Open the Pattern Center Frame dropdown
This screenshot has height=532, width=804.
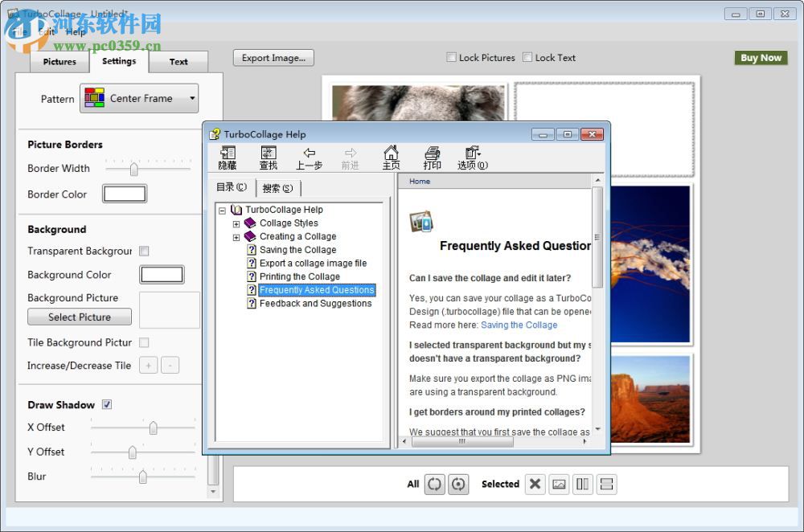(139, 99)
